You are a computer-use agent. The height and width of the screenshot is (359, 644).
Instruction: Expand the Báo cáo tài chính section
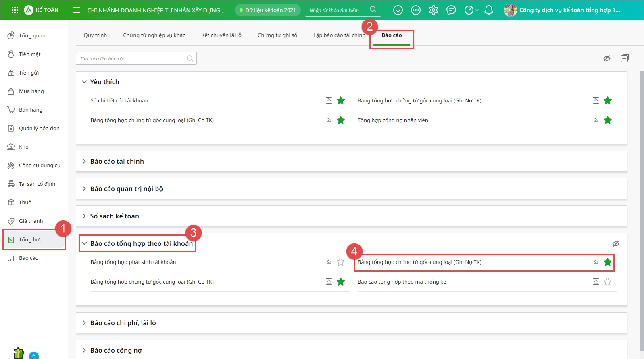[x=117, y=161]
